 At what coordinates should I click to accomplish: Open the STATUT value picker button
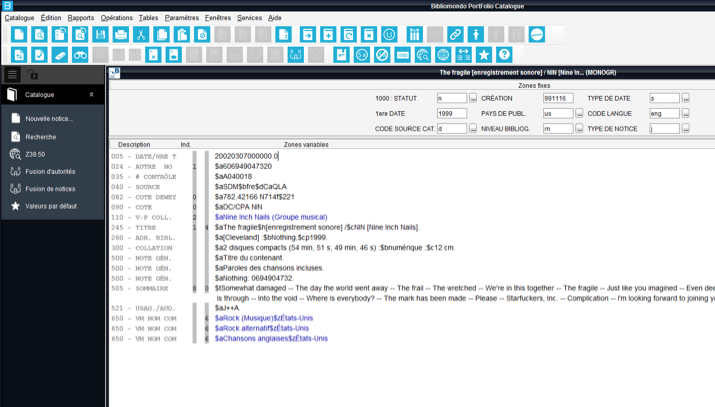(473, 98)
